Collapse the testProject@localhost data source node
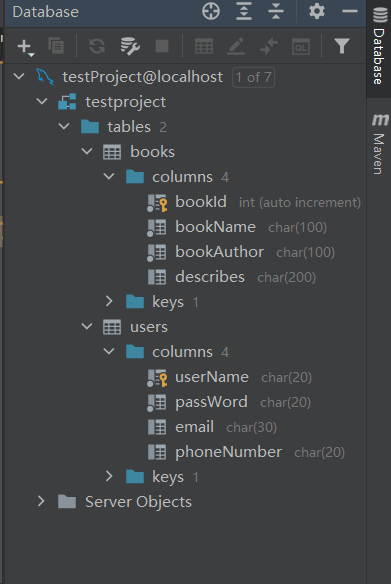 point(19,77)
